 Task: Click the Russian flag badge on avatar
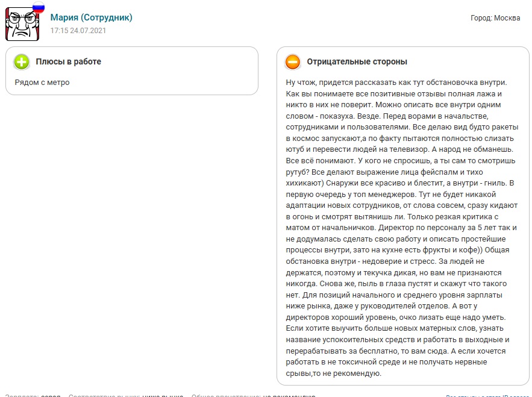[x=39, y=8]
